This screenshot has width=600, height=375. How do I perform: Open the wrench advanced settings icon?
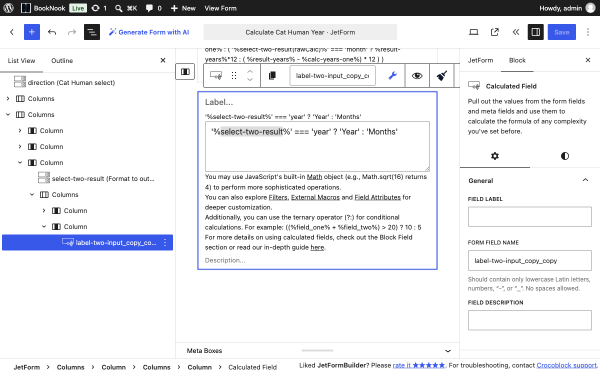[x=393, y=75]
